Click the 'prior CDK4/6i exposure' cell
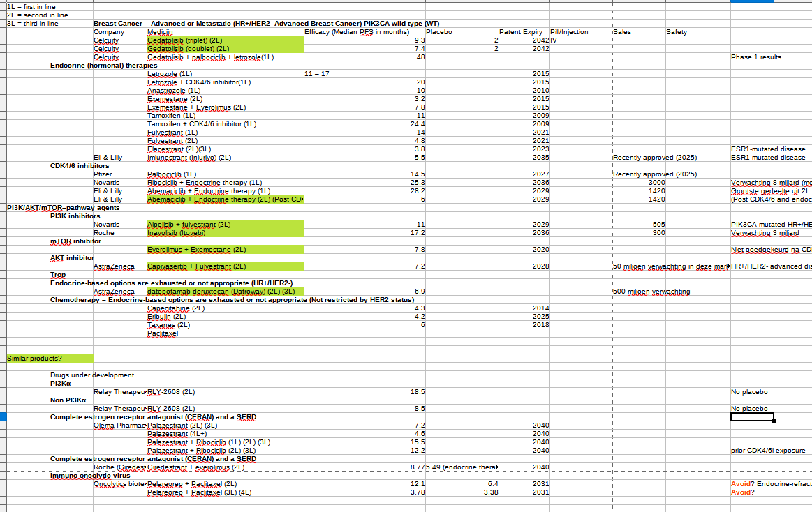Image resolution: width=812 pixels, height=512 pixels. pos(768,451)
